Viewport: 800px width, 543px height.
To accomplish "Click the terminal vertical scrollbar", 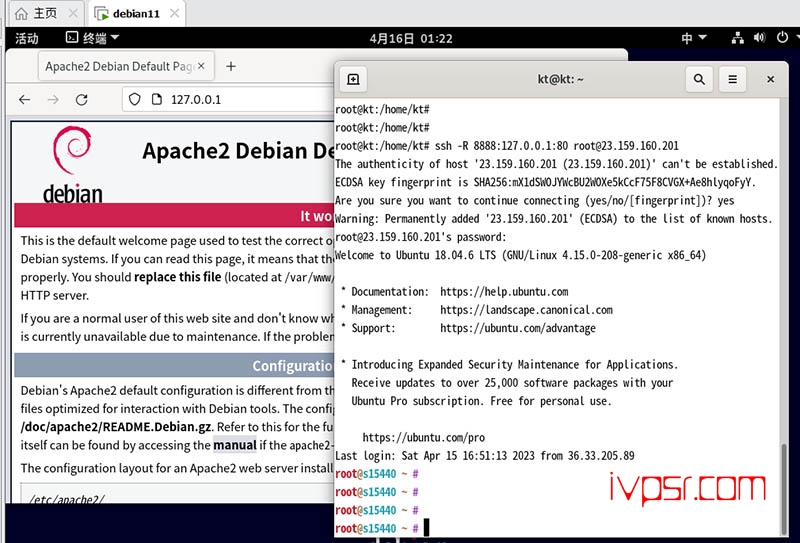I will (x=784, y=487).
